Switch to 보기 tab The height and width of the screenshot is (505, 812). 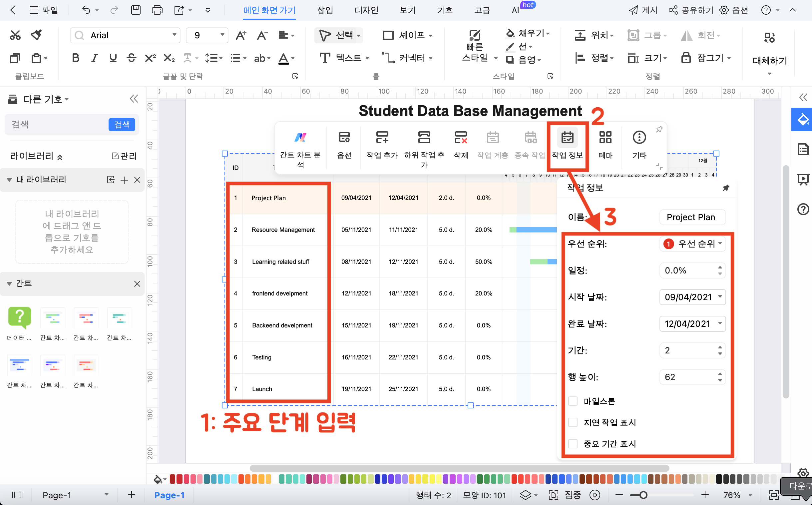(408, 10)
